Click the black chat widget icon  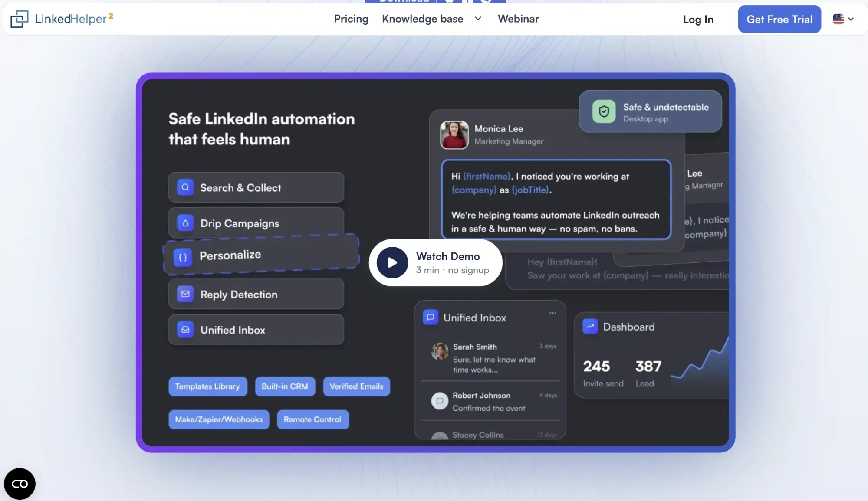coord(20,484)
